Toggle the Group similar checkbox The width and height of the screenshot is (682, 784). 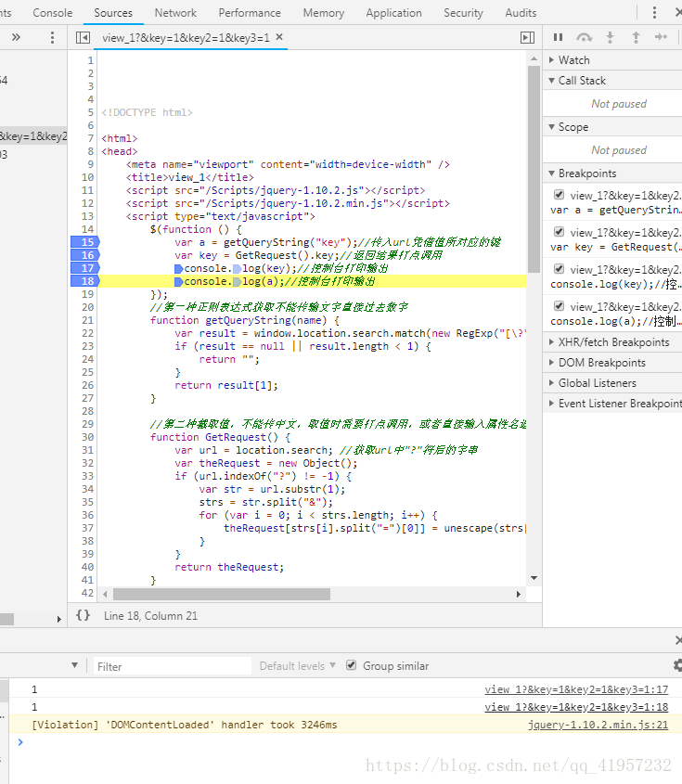pos(352,665)
